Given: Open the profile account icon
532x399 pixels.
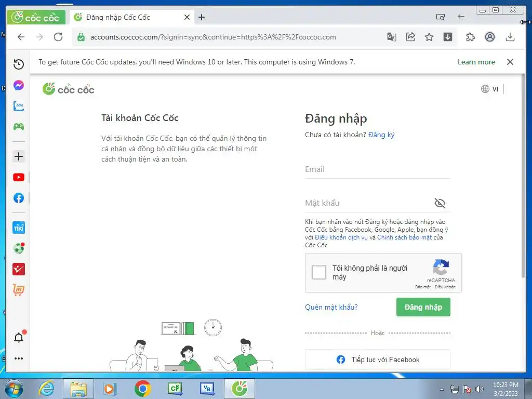Looking at the screenshot, I should click(x=490, y=37).
